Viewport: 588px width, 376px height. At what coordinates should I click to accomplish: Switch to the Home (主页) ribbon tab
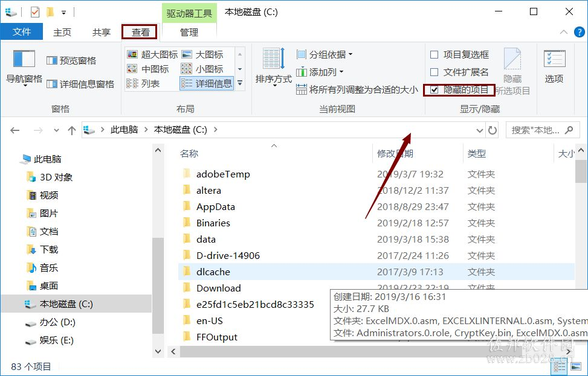(62, 32)
